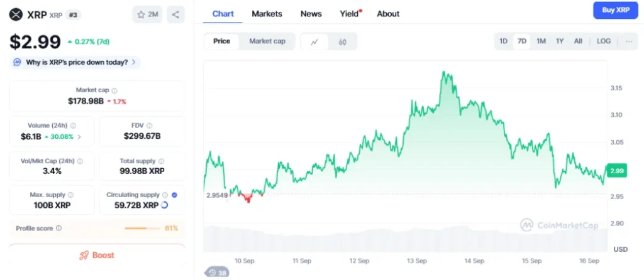Toggle LOG scale on chart
Screen dimensions: 644x280
click(603, 41)
